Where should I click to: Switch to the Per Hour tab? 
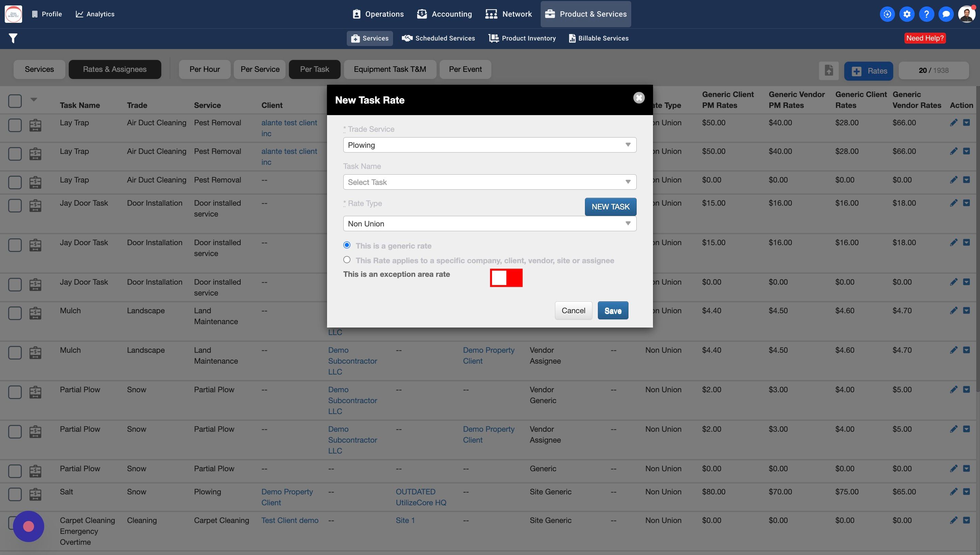click(205, 69)
